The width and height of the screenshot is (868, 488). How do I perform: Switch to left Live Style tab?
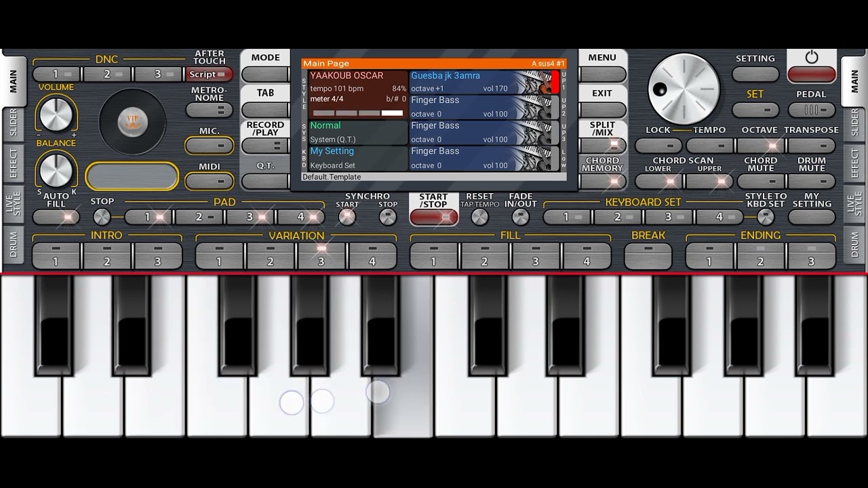click(x=12, y=203)
